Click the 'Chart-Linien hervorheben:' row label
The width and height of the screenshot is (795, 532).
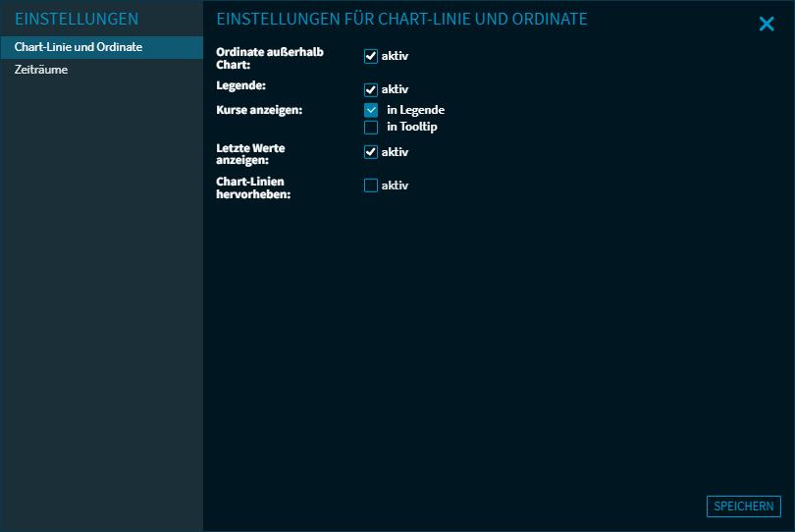point(251,188)
